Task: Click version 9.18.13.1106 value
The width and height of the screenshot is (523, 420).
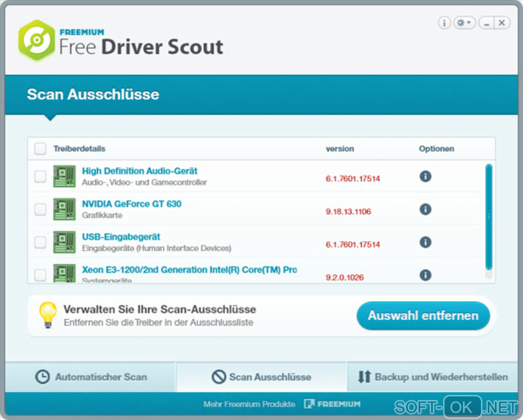Action: 348,211
